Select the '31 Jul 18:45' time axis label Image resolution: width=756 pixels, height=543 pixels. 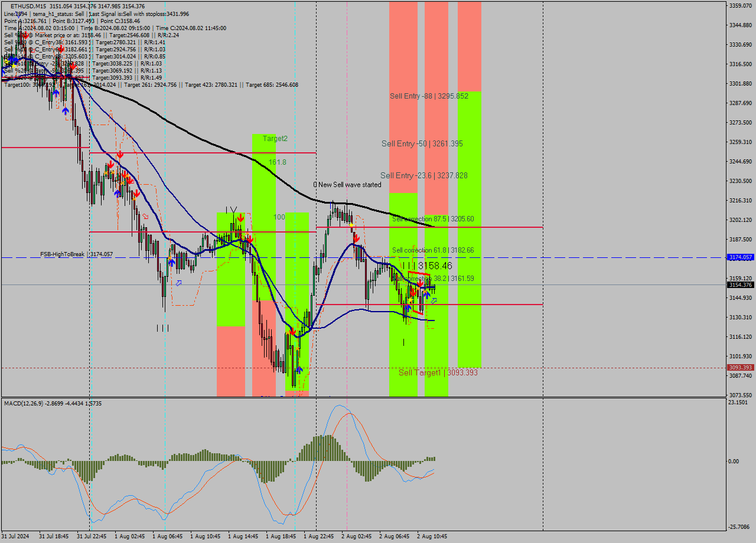point(54,537)
